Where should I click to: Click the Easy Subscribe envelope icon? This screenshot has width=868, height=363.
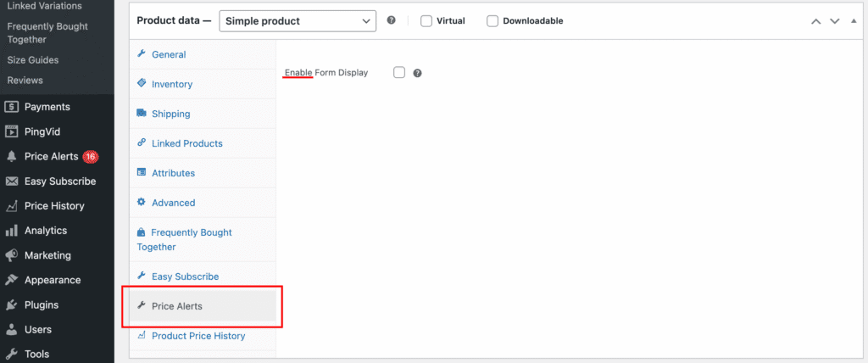pyautogui.click(x=12, y=181)
